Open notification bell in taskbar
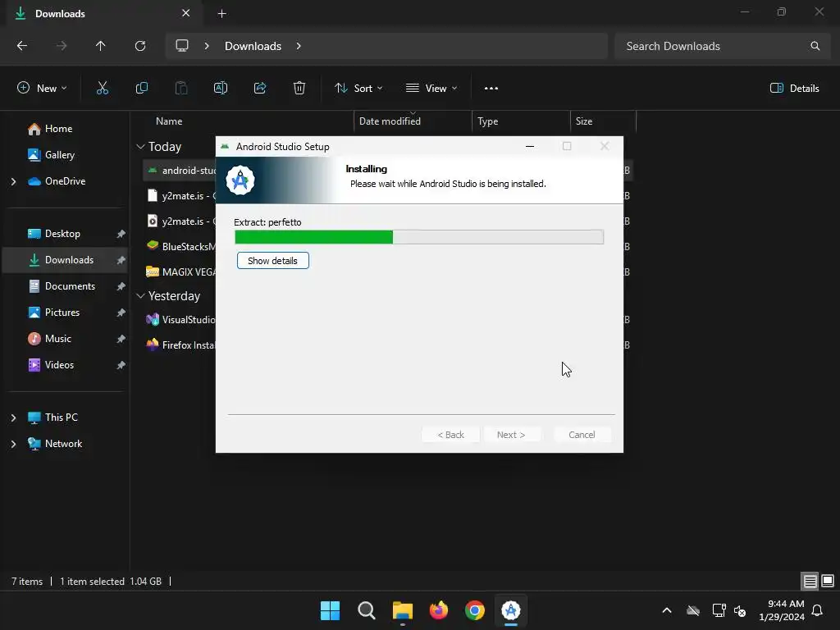Viewport: 840px width, 630px height. (818, 610)
